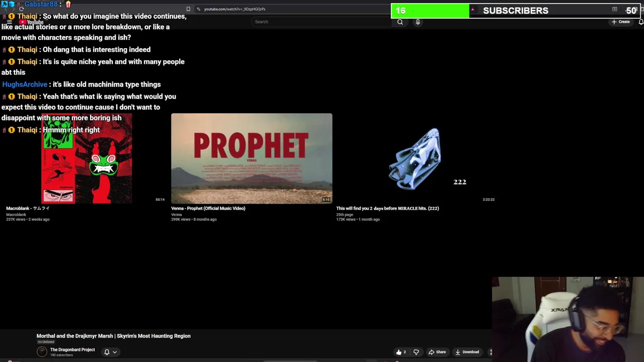Click the Create button
The image size is (644, 362).
pyautogui.click(x=621, y=22)
